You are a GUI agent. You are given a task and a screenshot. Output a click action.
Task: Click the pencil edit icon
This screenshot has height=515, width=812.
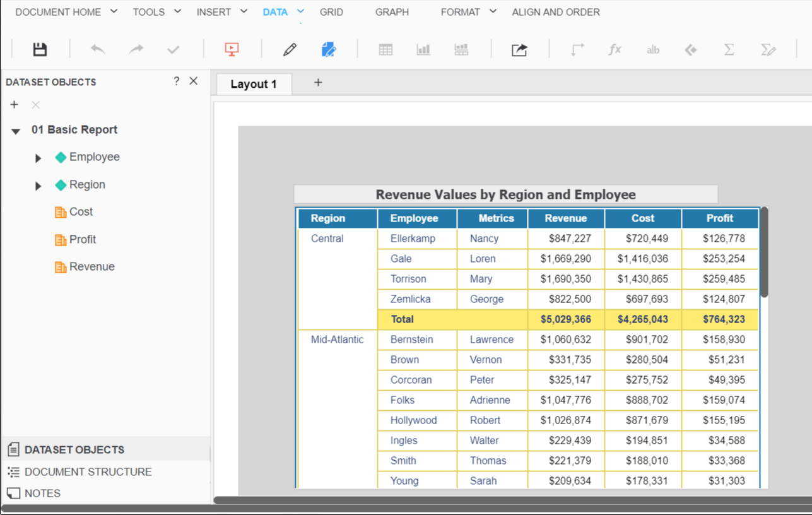coord(290,49)
